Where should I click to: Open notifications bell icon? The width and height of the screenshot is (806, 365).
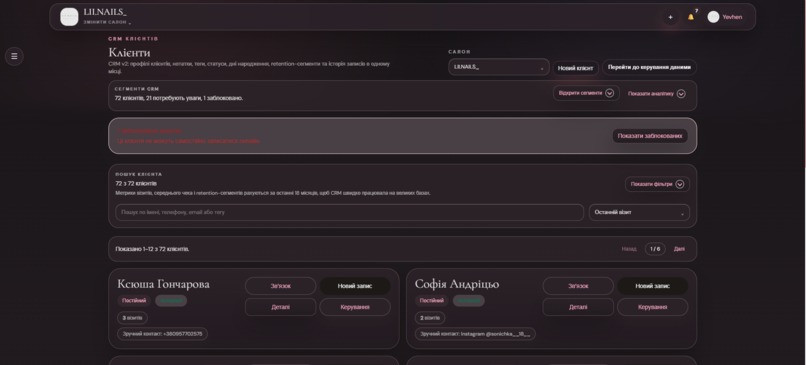[691, 17]
